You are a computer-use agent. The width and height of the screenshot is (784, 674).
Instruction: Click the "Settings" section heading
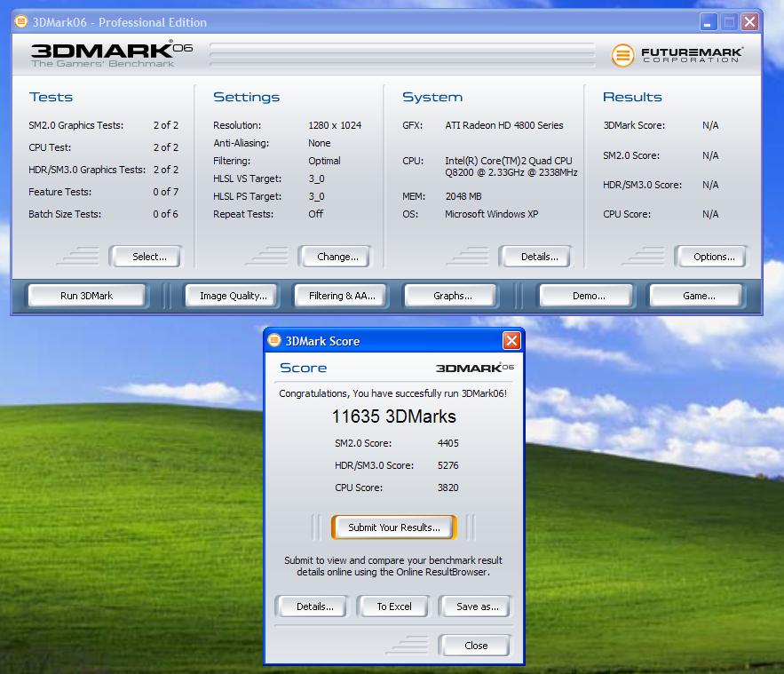pos(246,97)
